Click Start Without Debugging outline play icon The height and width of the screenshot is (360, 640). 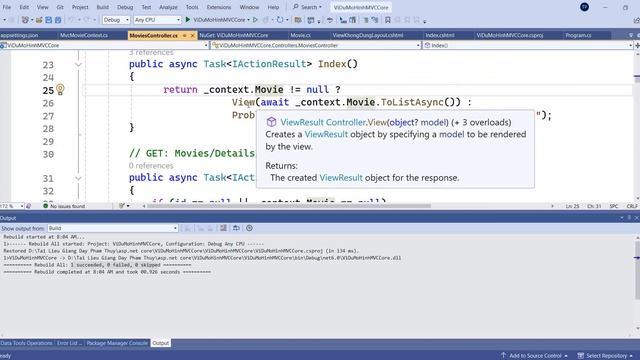tap(255, 20)
